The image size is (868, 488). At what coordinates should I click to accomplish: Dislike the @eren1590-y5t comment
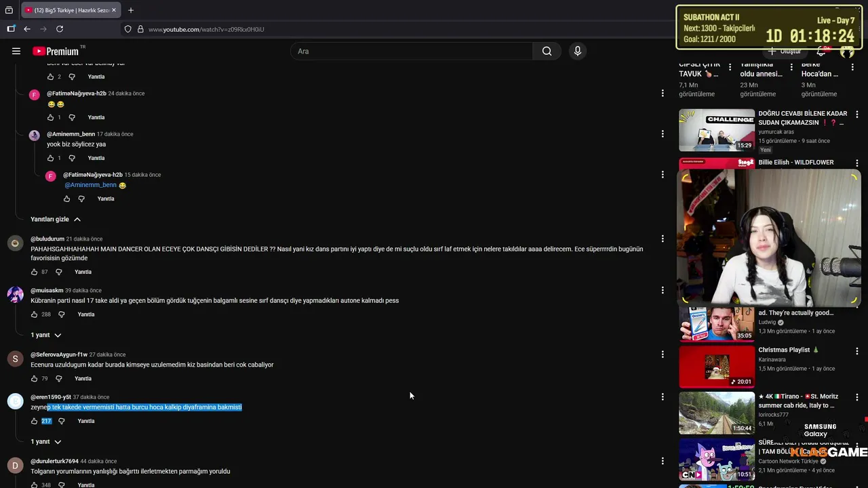61,421
